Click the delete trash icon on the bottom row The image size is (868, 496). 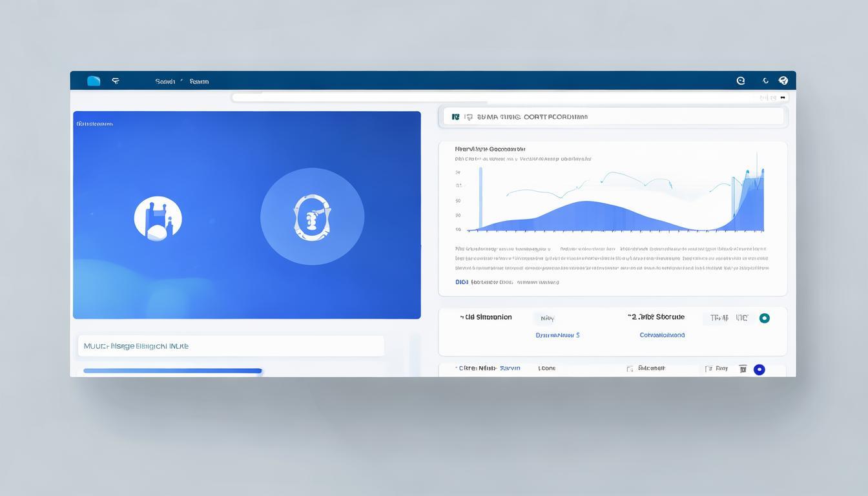tap(743, 368)
